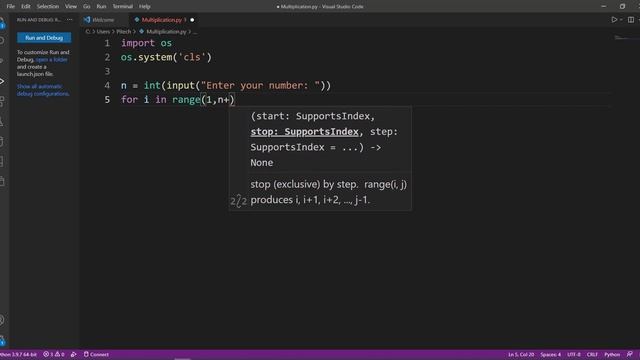Click the UTF-8 encoding indicator
This screenshot has height=360, width=640.
click(573, 354)
